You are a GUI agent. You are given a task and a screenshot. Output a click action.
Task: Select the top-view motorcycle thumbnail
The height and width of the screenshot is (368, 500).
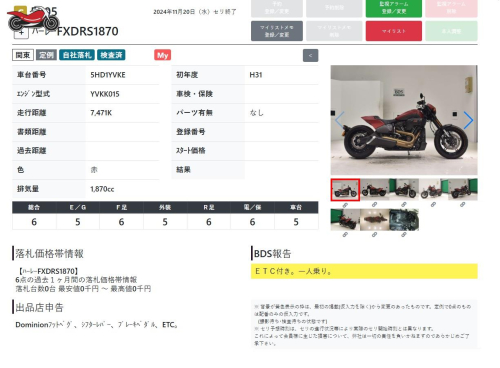coord(374,220)
